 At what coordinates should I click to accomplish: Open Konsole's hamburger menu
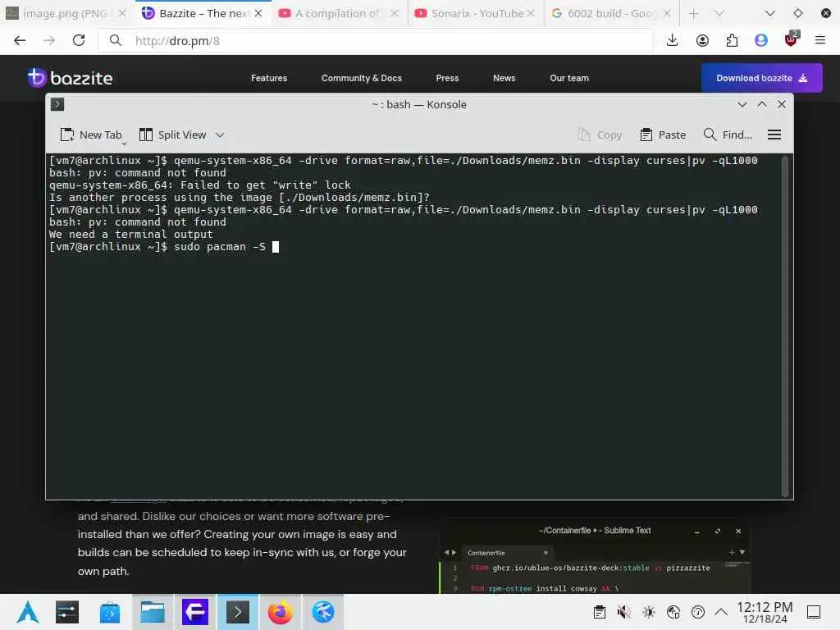[774, 135]
